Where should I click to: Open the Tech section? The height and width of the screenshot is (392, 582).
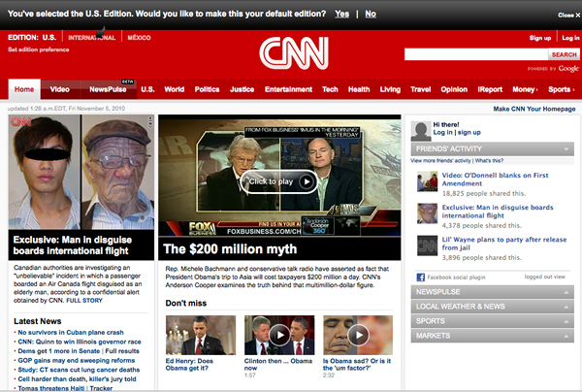[330, 89]
